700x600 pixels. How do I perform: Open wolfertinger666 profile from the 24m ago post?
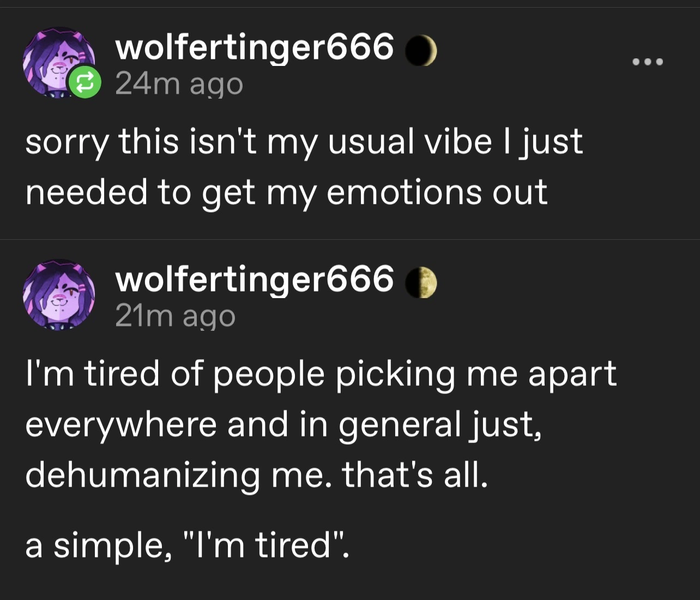click(x=254, y=47)
